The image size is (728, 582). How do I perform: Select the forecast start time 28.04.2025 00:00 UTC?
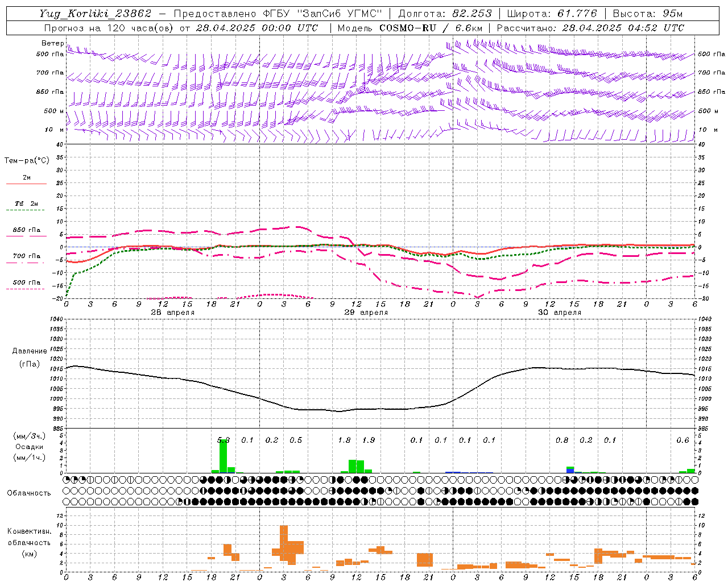pyautogui.click(x=257, y=28)
